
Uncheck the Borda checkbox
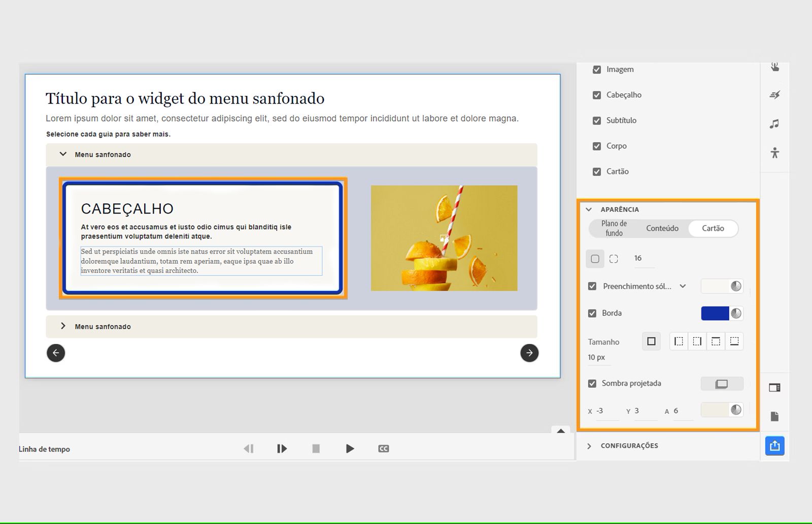coord(592,313)
